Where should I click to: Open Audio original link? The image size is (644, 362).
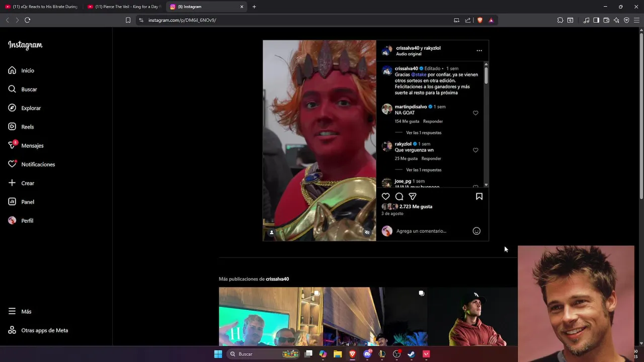pos(409,54)
